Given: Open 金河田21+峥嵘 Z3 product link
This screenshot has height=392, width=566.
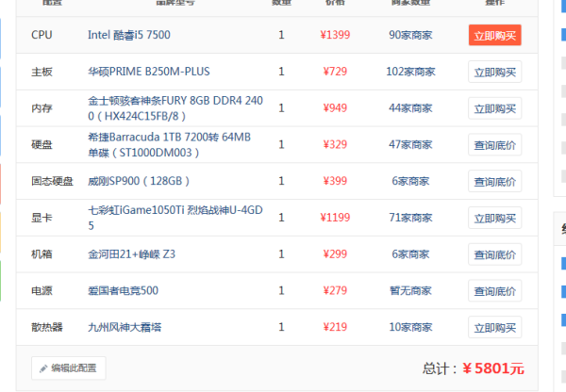Looking at the screenshot, I should (x=131, y=254).
